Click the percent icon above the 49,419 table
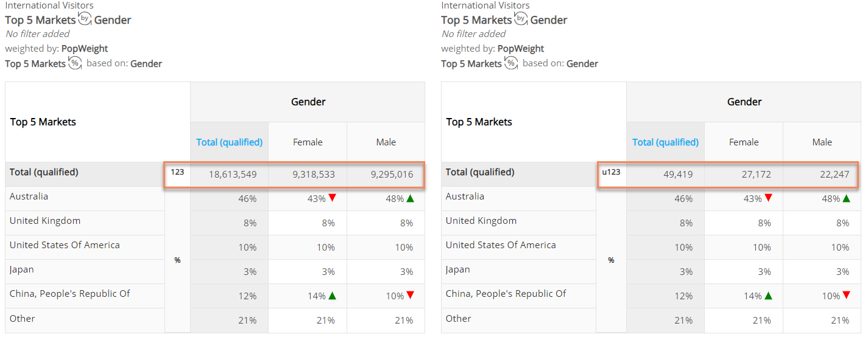The width and height of the screenshot is (868, 337). click(511, 63)
